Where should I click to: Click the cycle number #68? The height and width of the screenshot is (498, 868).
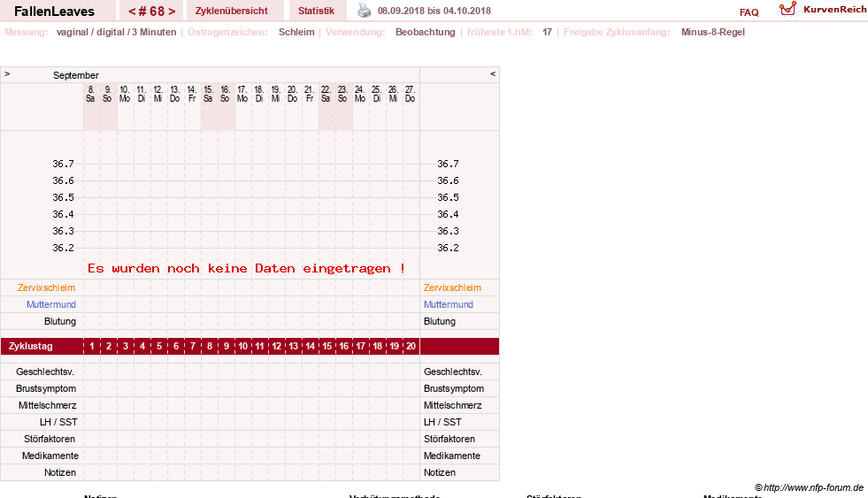(151, 11)
